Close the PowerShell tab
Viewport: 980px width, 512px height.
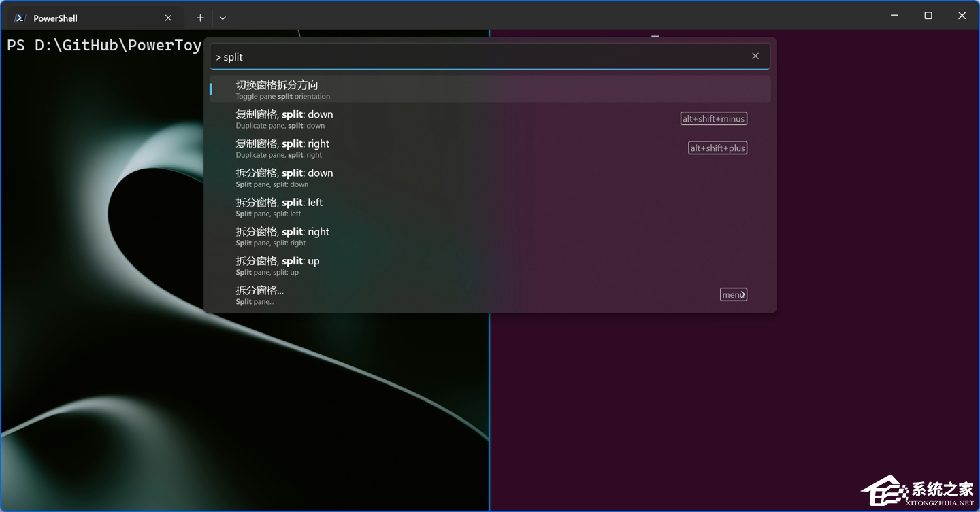[168, 18]
